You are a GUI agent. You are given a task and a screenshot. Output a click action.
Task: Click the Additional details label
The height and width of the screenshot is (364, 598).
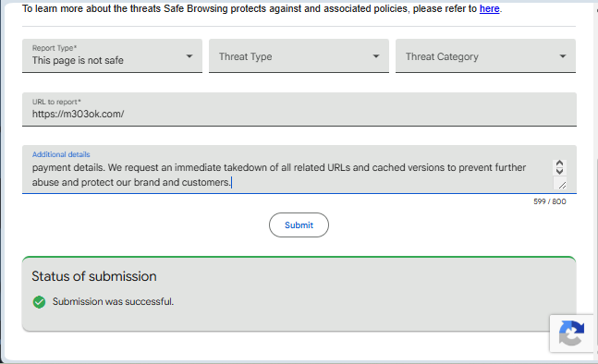pos(61,154)
